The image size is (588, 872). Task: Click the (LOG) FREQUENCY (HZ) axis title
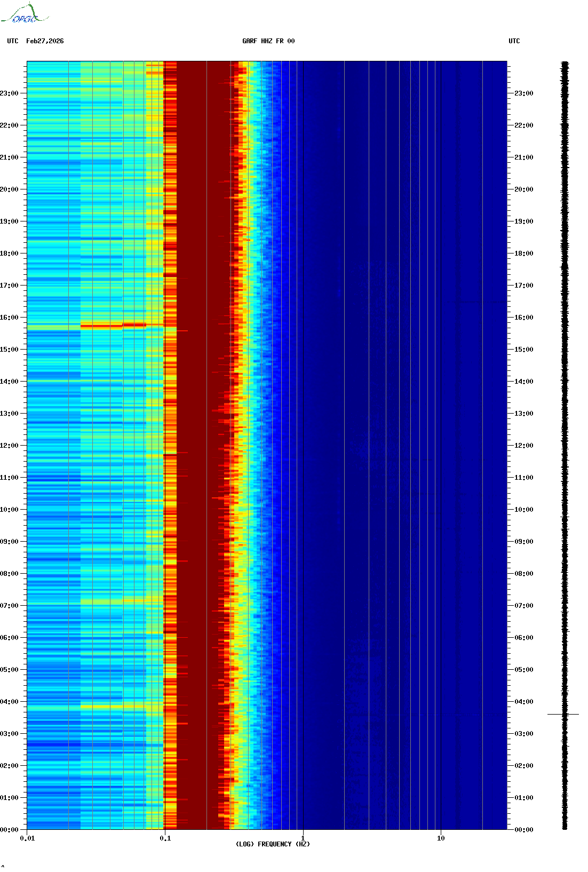pyautogui.click(x=273, y=844)
